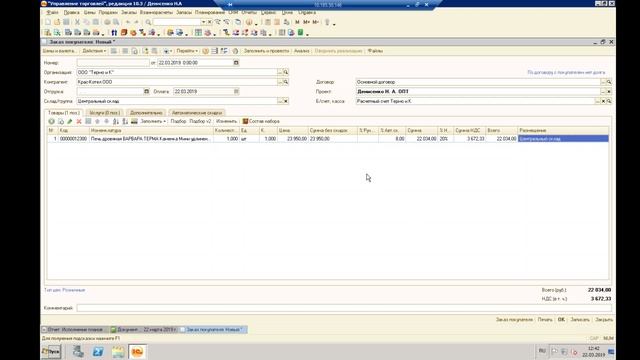640x360 pixels.
Task: Switch to Услуги (0 поз.) tab
Action: tap(104, 113)
